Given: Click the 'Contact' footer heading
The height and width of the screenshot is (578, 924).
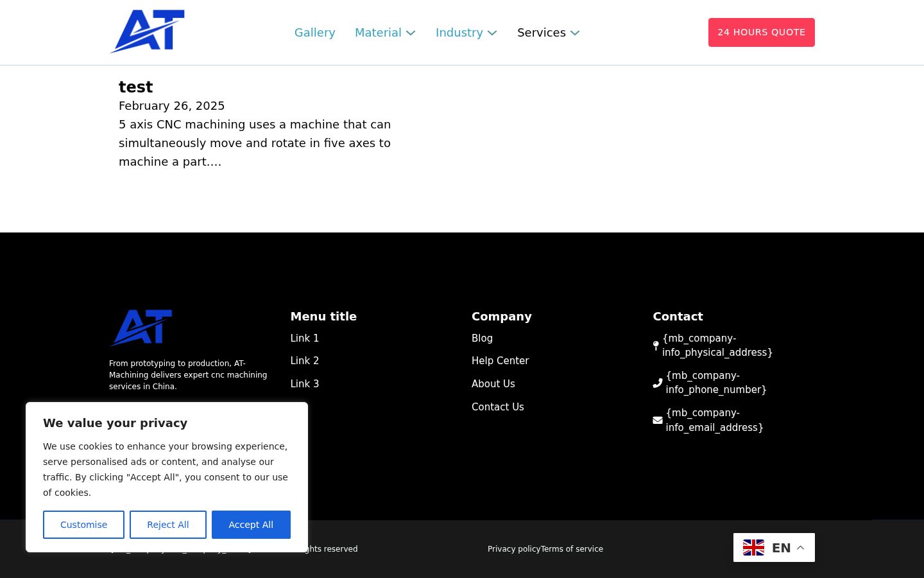Looking at the screenshot, I should pos(678,317).
